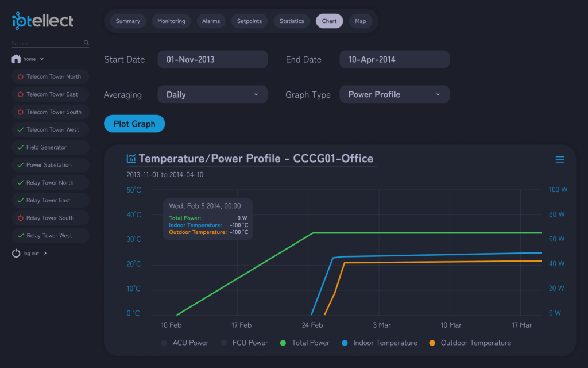Open the chart hamburger menu icon
Image resolution: width=588 pixels, height=368 pixels.
(x=560, y=160)
